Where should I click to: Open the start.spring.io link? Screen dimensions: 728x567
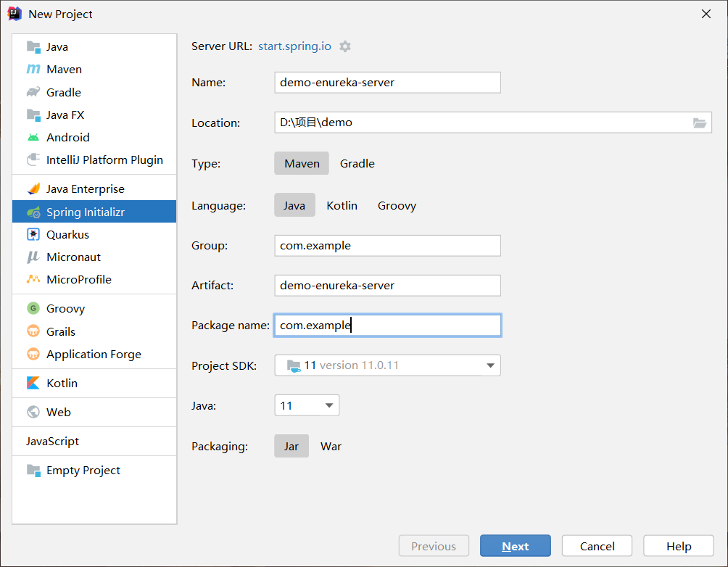pos(294,46)
